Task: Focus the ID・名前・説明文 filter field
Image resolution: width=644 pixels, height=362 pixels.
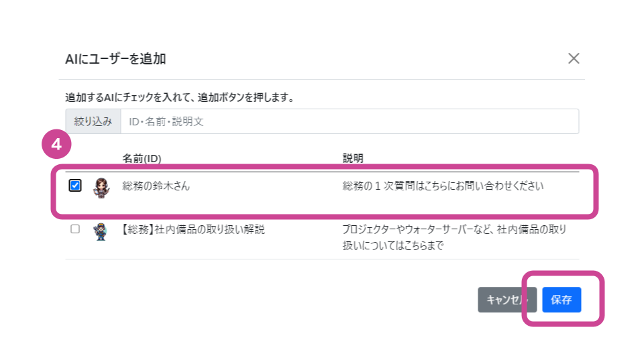Action: coord(349,121)
